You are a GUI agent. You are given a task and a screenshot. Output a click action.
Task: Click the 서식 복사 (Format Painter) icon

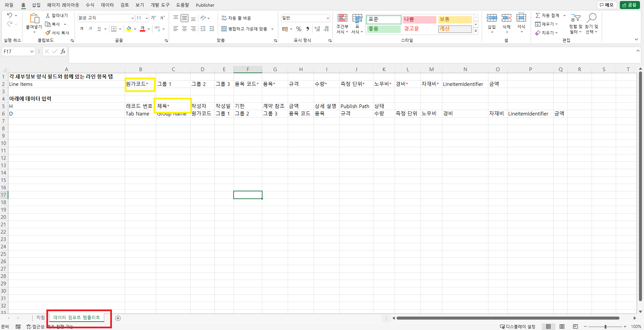click(48, 33)
